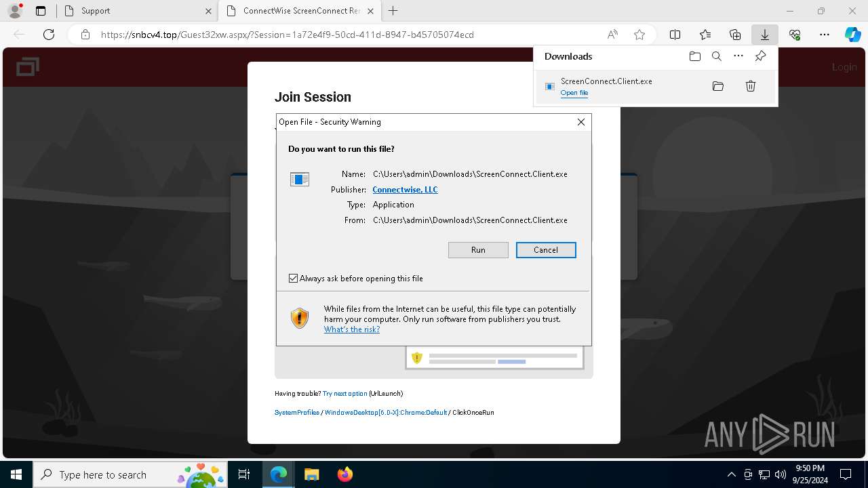Viewport: 868px width, 488px height.
Task: Open Downloads panel more options
Action: pyautogui.click(x=738, y=56)
